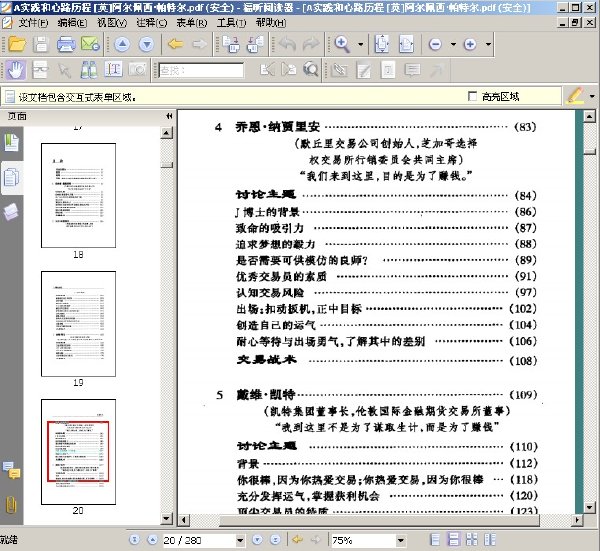The image size is (600, 551).
Task: Switch to continuous facing layout
Action: [490, 540]
